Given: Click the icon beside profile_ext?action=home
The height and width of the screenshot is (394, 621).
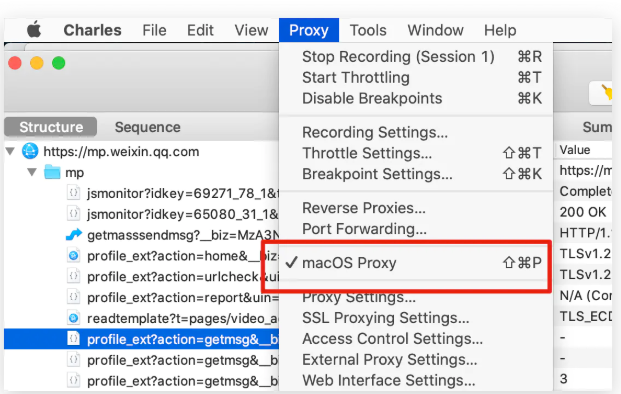Looking at the screenshot, I should click(x=74, y=256).
